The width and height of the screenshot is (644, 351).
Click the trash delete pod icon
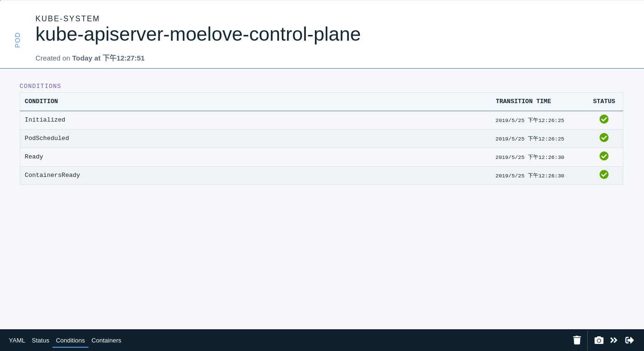click(x=577, y=340)
